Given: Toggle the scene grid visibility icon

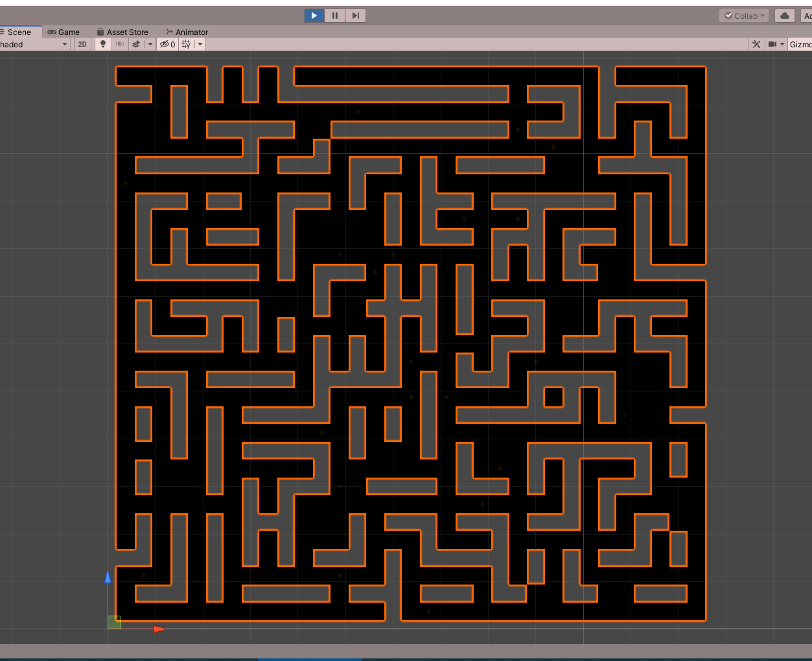Looking at the screenshot, I should [x=187, y=44].
